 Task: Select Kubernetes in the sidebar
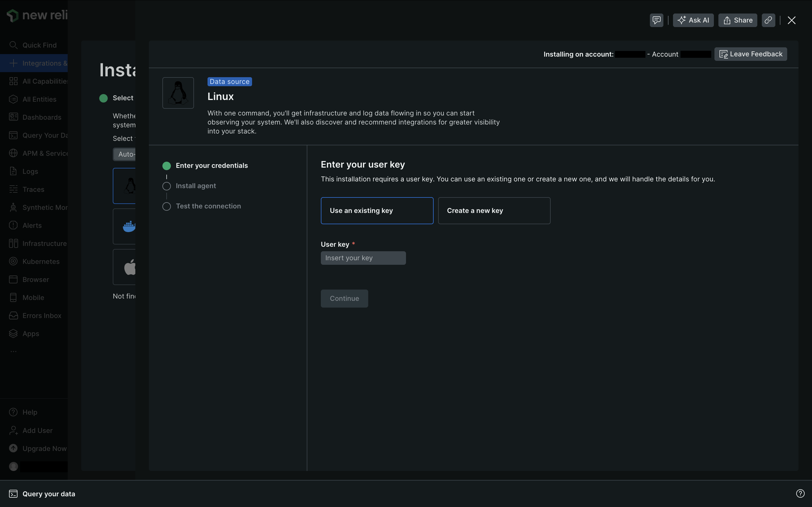pos(41,261)
